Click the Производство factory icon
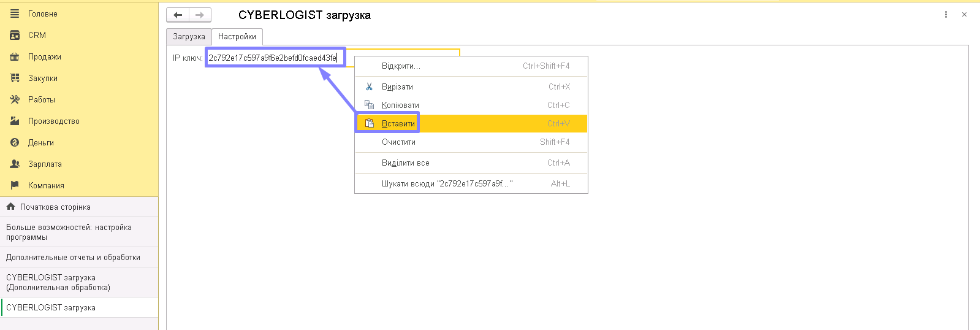 click(x=15, y=121)
